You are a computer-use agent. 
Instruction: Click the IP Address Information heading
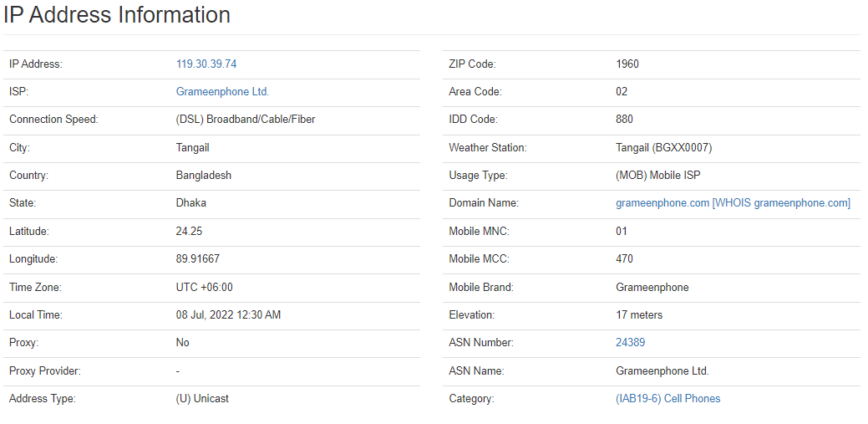pyautogui.click(x=117, y=14)
